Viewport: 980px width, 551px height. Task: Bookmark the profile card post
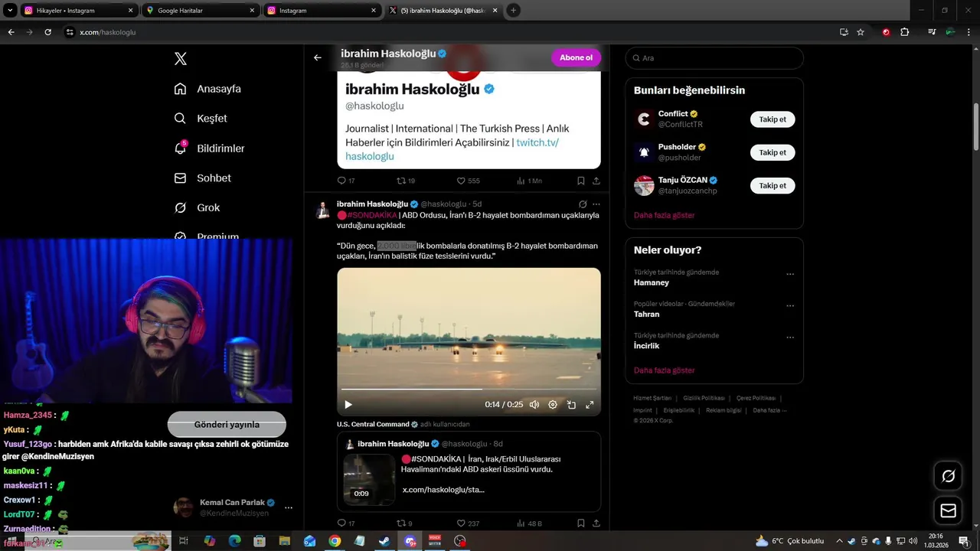tap(581, 181)
